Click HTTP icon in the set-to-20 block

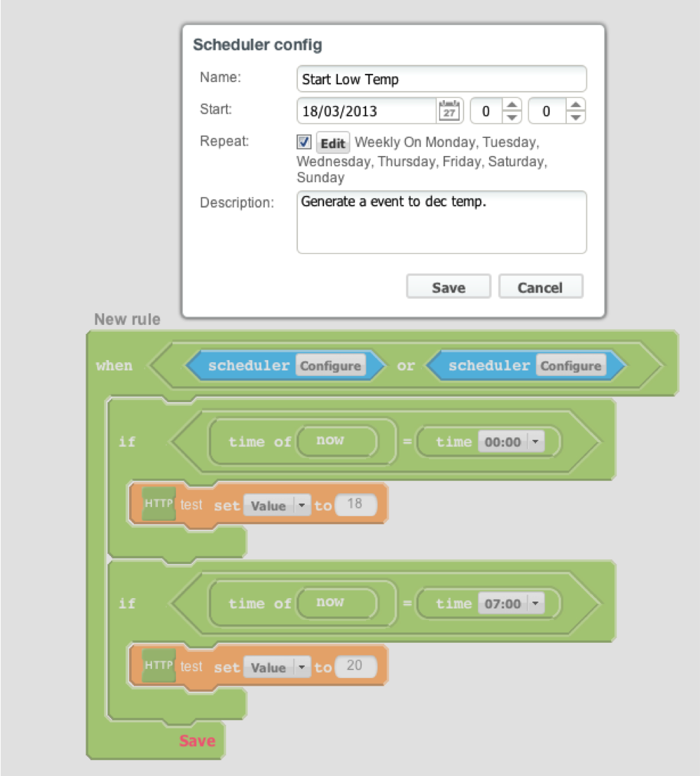tap(159, 666)
